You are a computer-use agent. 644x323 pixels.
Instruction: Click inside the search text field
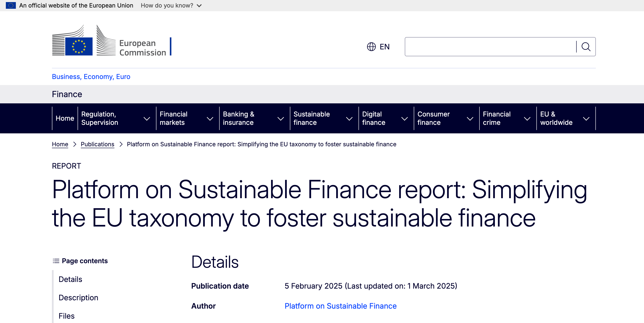(x=490, y=47)
